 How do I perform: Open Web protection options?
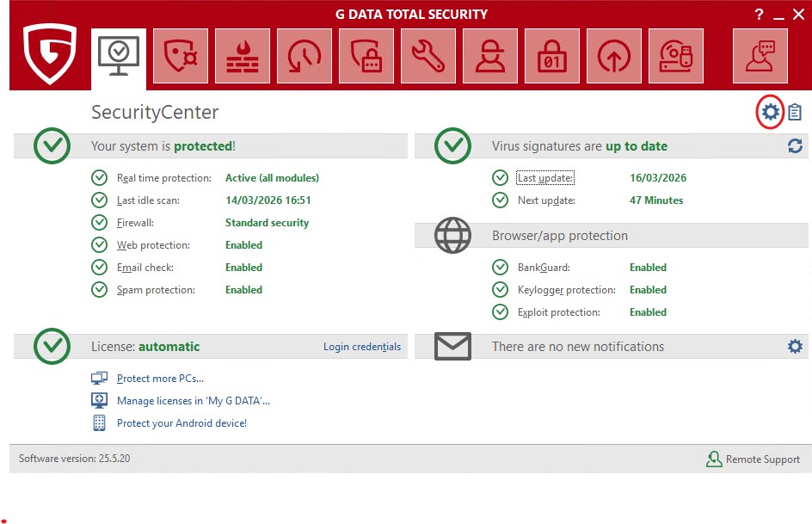click(x=153, y=245)
